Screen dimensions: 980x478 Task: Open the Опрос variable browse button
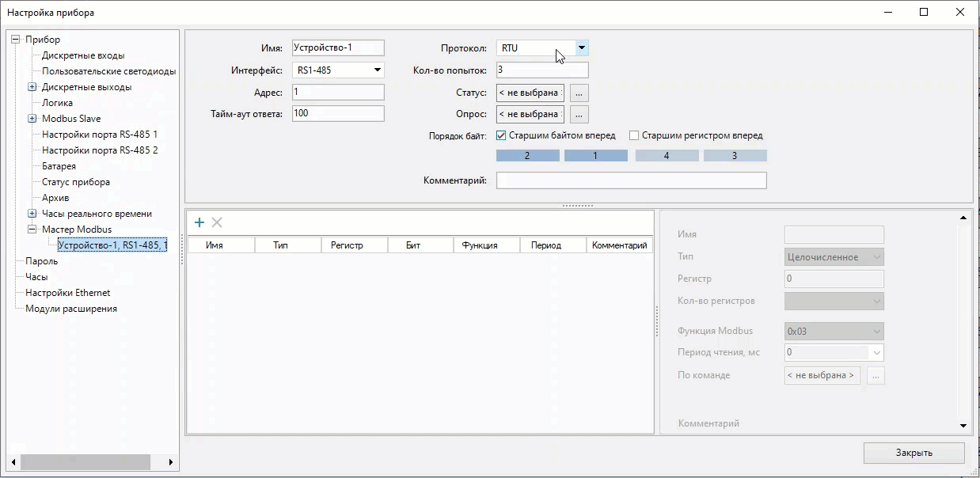[x=579, y=115]
